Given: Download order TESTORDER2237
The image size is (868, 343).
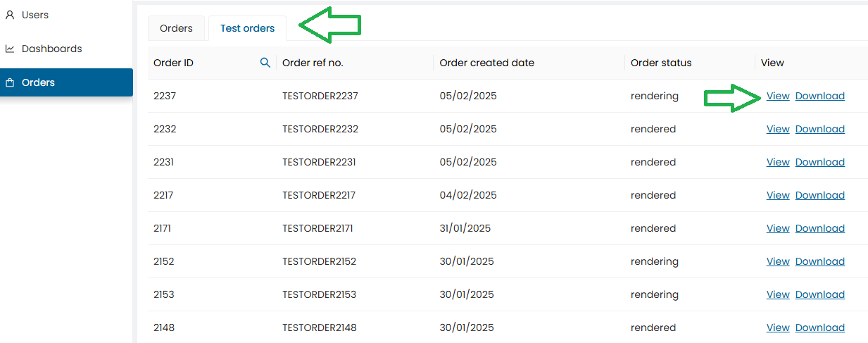Looking at the screenshot, I should (820, 96).
